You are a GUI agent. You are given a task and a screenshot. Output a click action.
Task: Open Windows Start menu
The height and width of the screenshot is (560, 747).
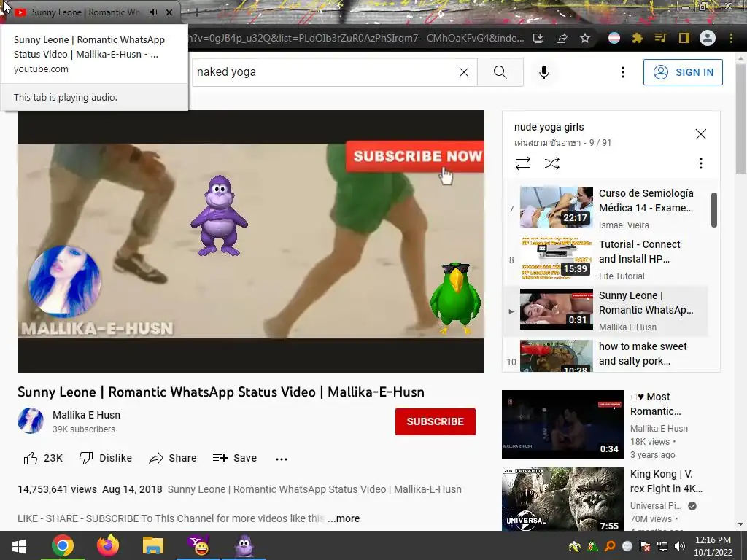coord(19,545)
